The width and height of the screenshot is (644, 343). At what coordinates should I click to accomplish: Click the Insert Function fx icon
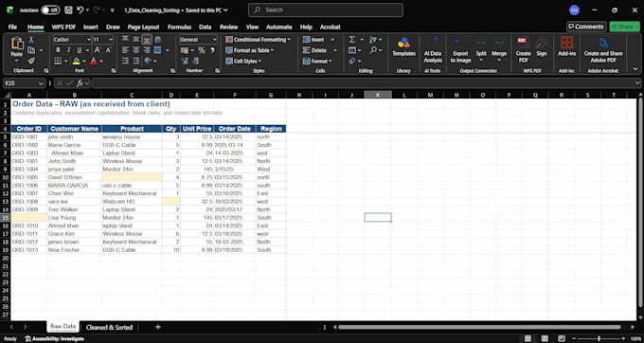[x=80, y=83]
